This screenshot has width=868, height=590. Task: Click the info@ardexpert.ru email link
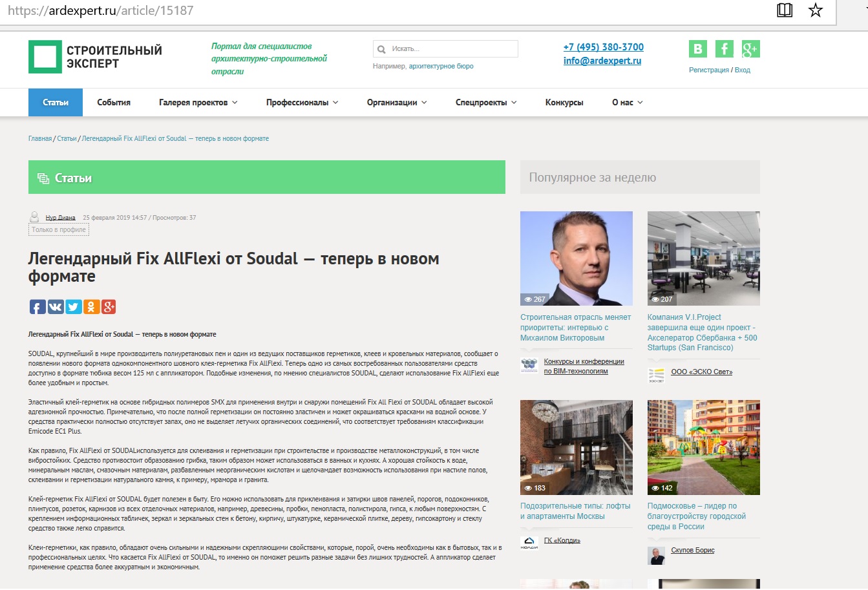pyautogui.click(x=602, y=61)
